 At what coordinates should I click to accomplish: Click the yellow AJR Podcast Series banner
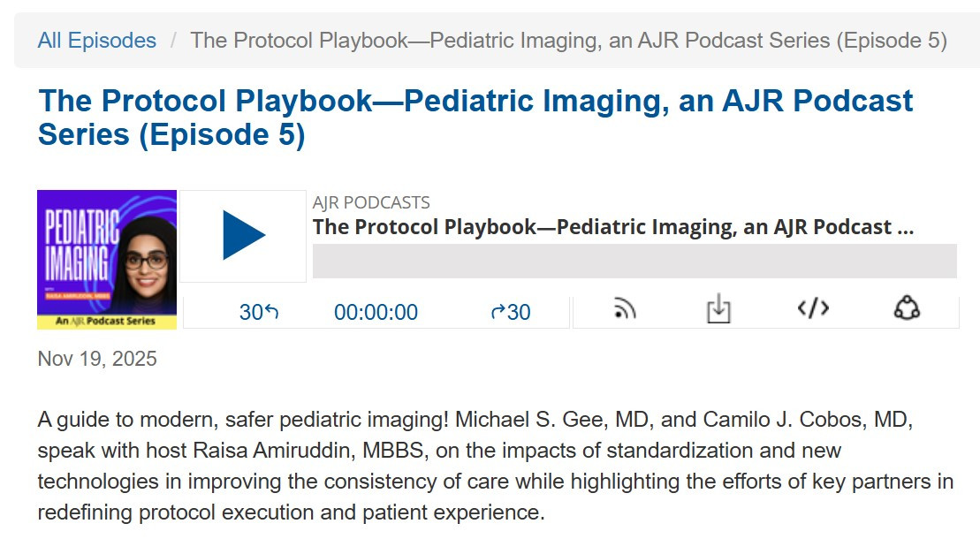click(x=107, y=321)
